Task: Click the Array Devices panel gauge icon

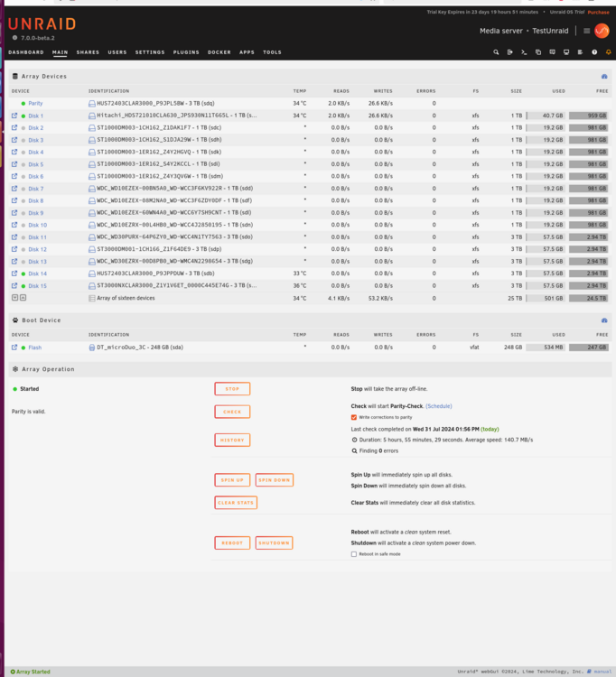Action: (604, 77)
